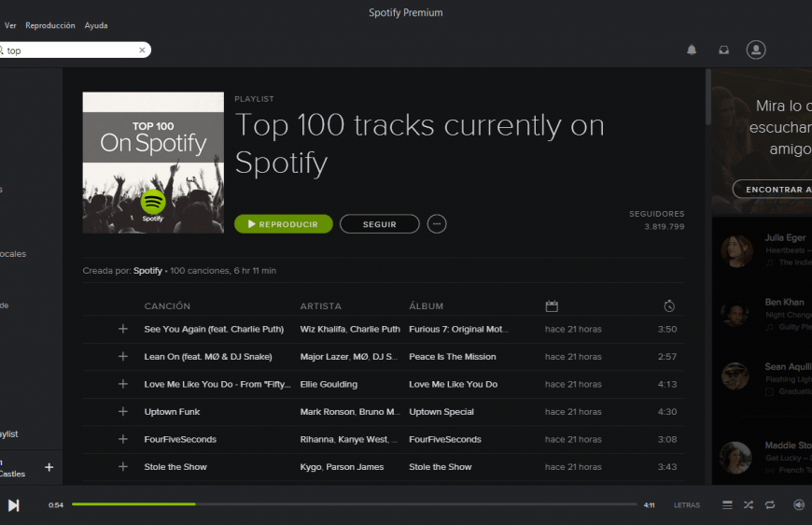Screen dimensions: 812x525
Task: Sort tracks by duration clock column
Action: pos(669,306)
